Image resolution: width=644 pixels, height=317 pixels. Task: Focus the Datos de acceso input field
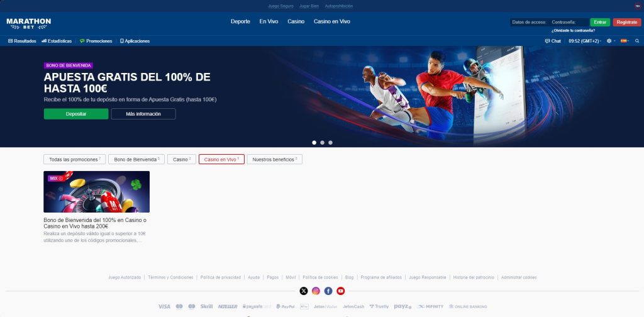pos(529,22)
